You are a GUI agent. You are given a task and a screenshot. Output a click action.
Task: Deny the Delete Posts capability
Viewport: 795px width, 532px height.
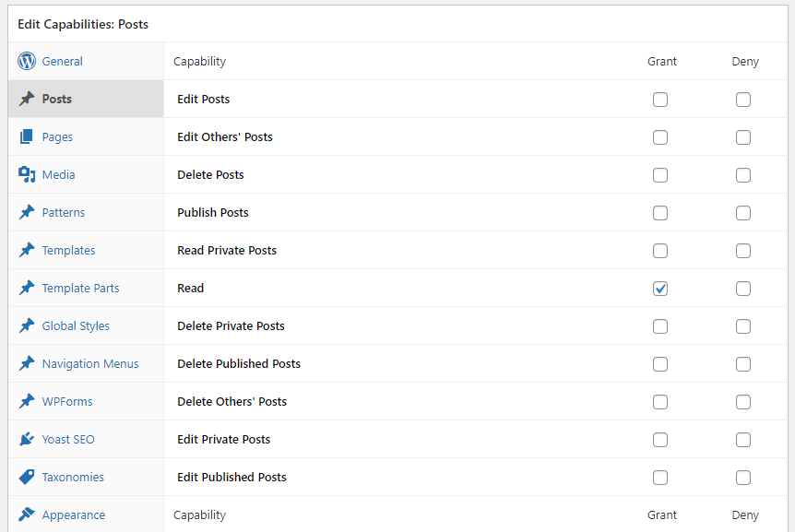click(743, 174)
